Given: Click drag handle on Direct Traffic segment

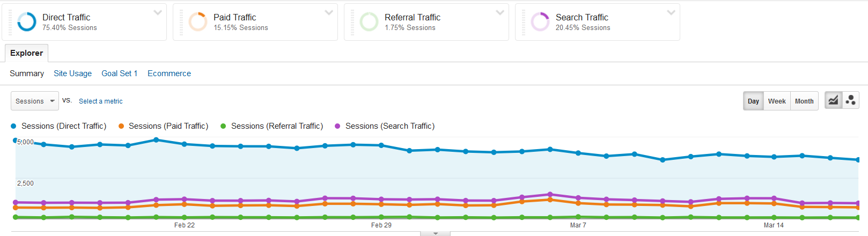Looking at the screenshot, I should [x=10, y=22].
